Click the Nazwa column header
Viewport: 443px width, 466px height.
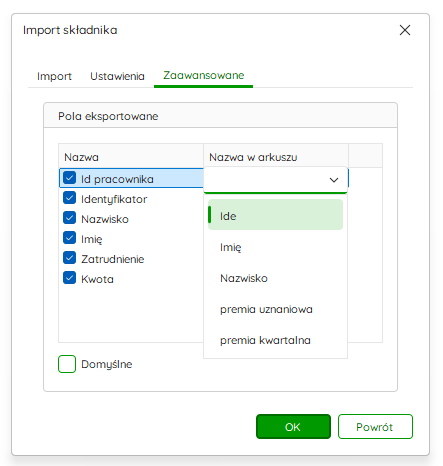point(131,156)
